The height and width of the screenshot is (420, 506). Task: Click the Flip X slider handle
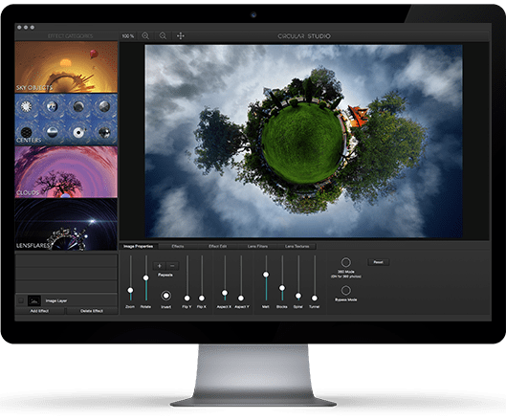[x=202, y=298]
